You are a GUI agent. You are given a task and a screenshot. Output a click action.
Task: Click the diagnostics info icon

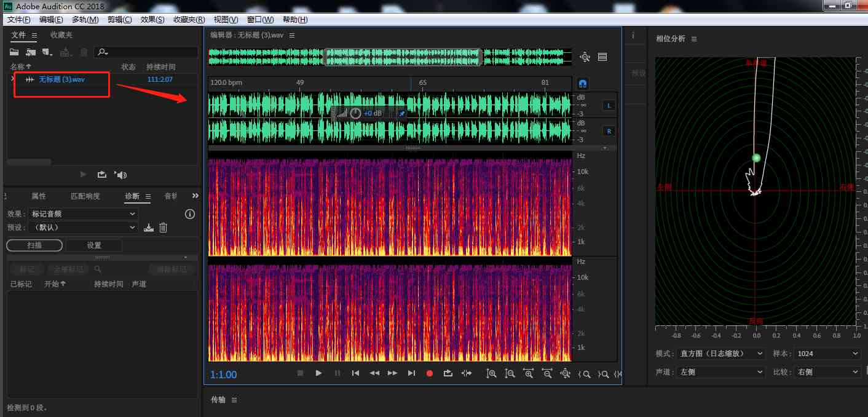(x=190, y=214)
